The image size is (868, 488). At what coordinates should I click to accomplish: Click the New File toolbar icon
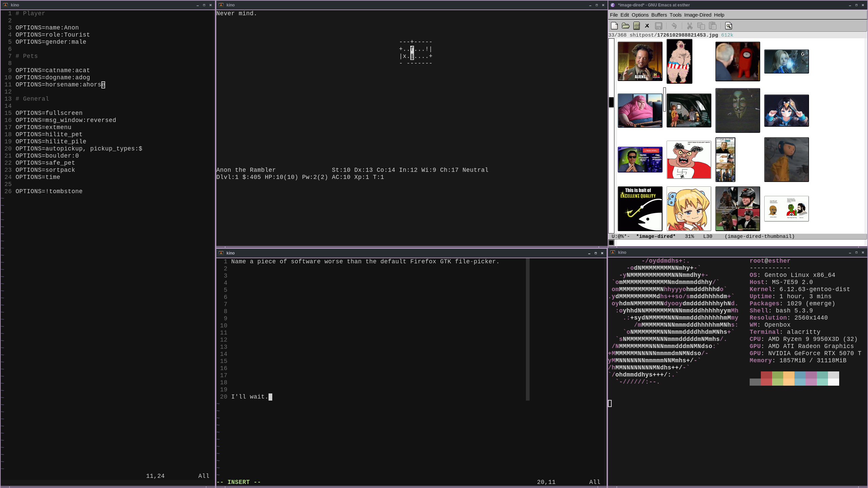614,26
